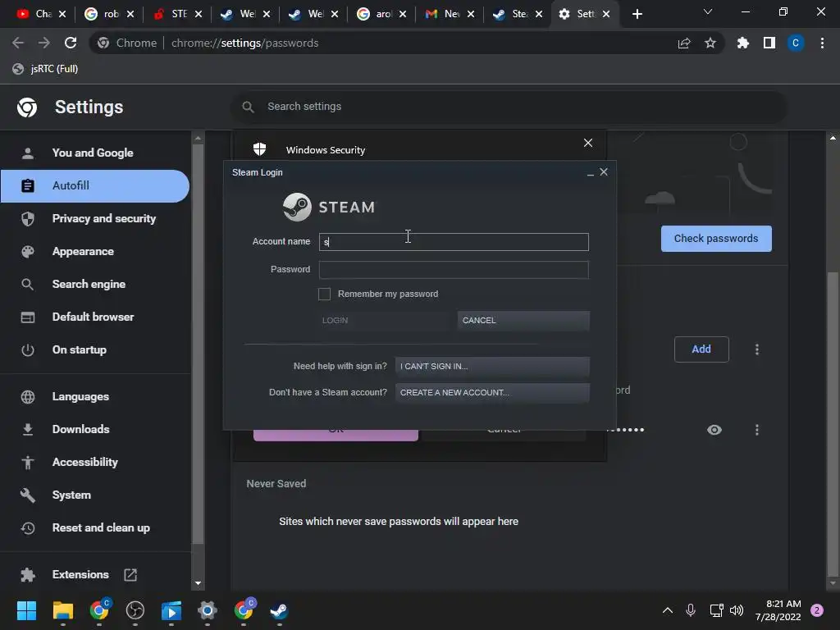Click the Chrome address bar URL
The width and height of the screenshot is (840, 630).
click(x=244, y=43)
